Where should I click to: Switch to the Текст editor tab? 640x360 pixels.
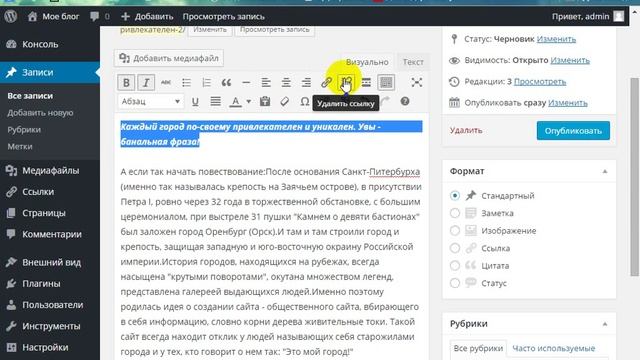[413, 62]
